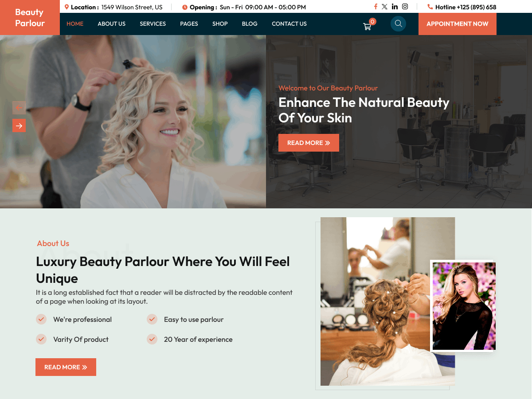Open the X (Twitter) social icon
The height and width of the screenshot is (399, 532).
click(x=384, y=7)
